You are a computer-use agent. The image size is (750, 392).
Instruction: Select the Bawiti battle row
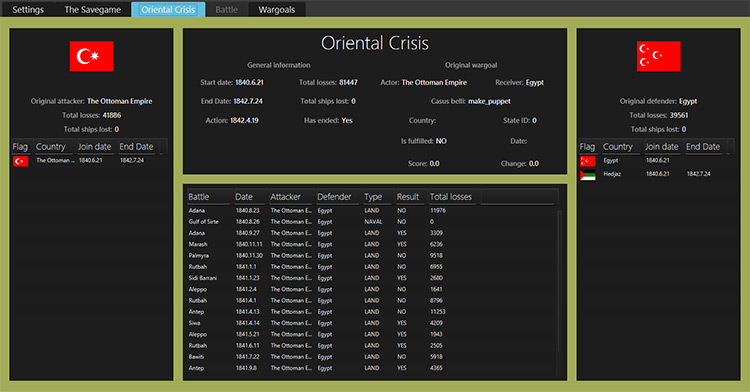(372, 357)
